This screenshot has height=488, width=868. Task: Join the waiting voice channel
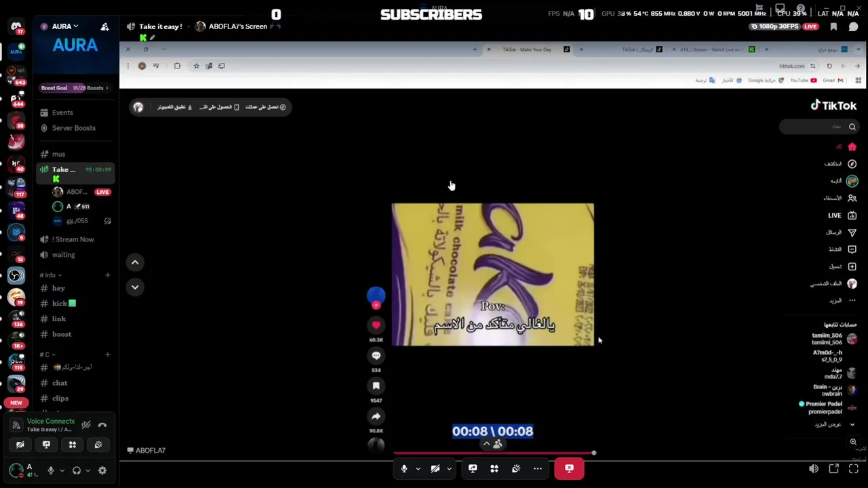(63, 255)
